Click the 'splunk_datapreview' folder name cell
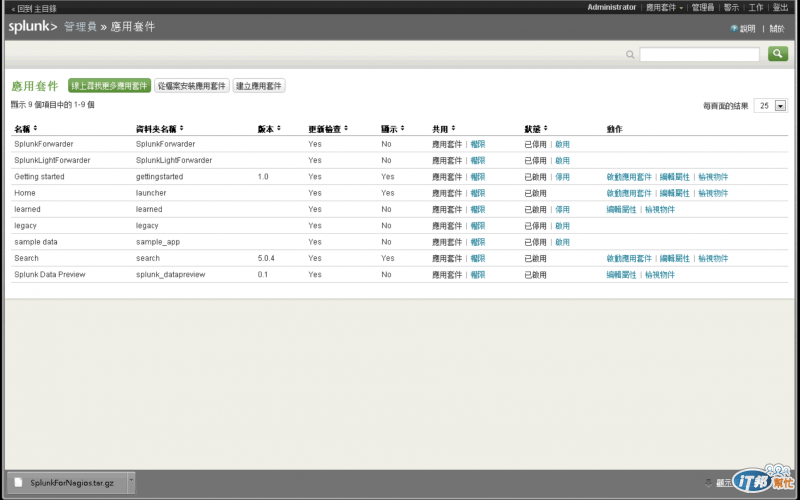This screenshot has height=500, width=800. (170, 274)
